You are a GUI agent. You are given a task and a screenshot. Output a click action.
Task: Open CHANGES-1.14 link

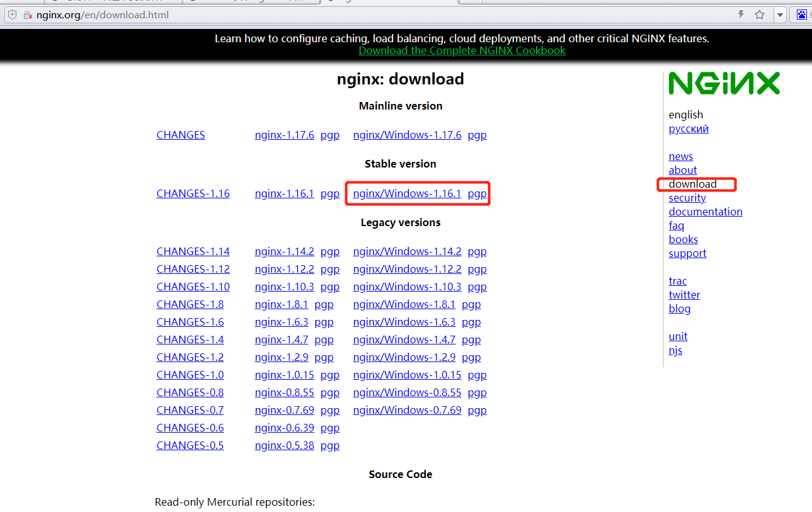point(193,251)
